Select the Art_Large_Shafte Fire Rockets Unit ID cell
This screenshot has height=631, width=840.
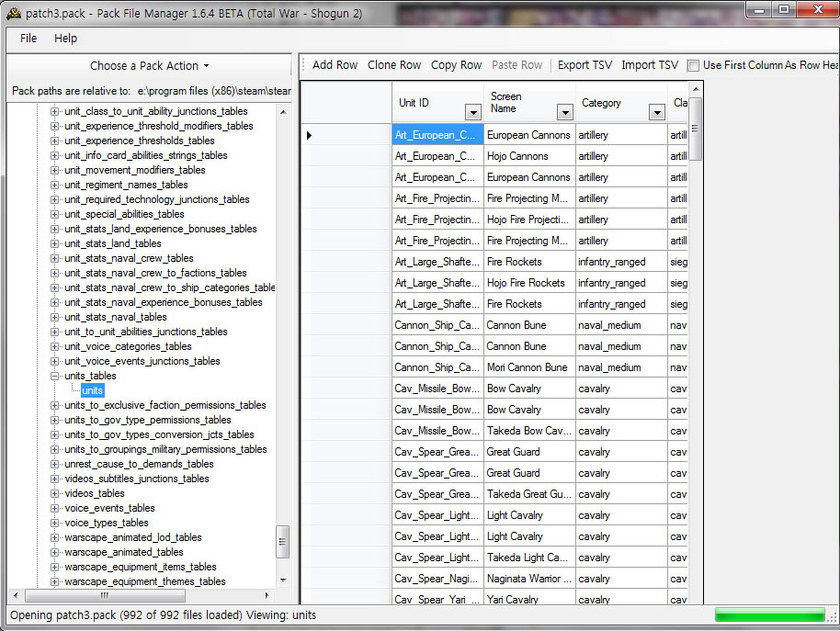(437, 262)
